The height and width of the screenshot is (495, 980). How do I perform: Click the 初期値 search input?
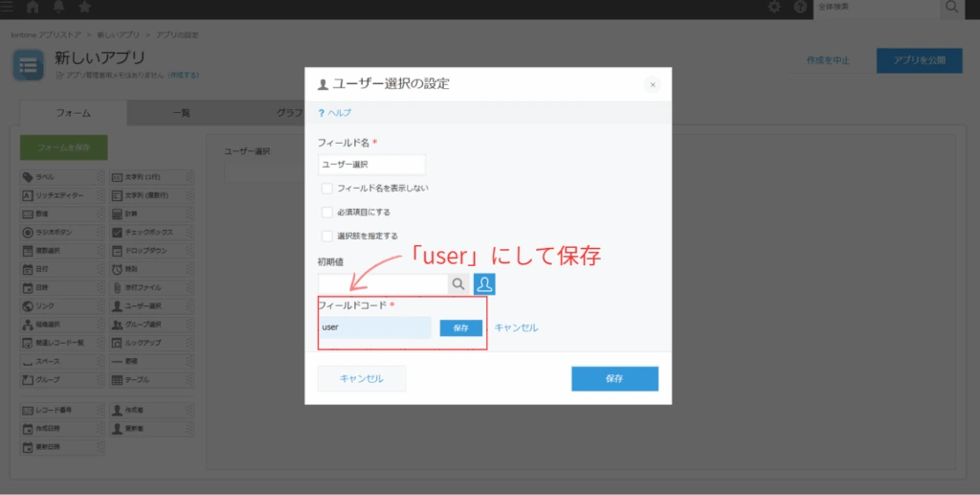pyautogui.click(x=383, y=284)
